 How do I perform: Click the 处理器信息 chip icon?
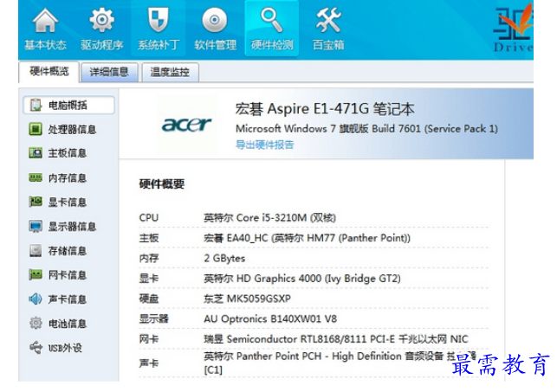point(36,129)
